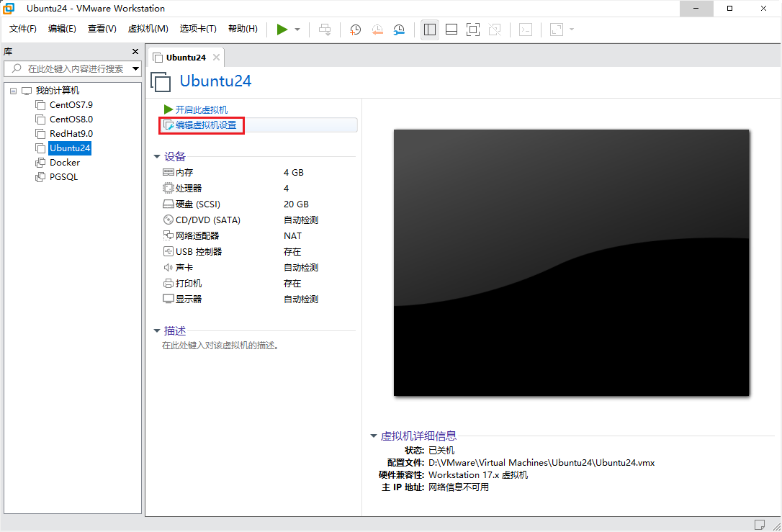Click the 网络信息不可用 IP address text

[x=459, y=487]
